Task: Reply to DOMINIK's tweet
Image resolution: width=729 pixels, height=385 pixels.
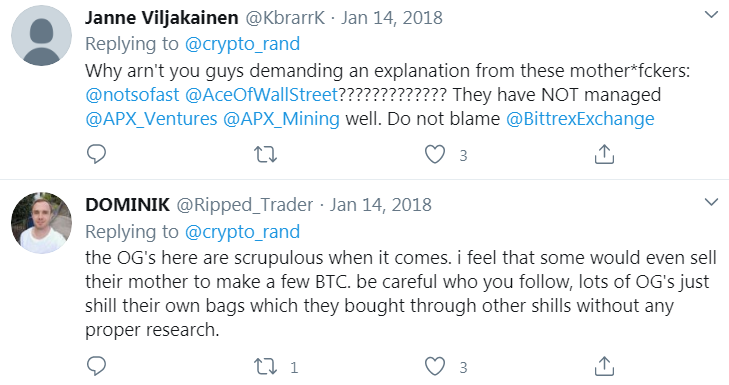Action: tap(97, 366)
